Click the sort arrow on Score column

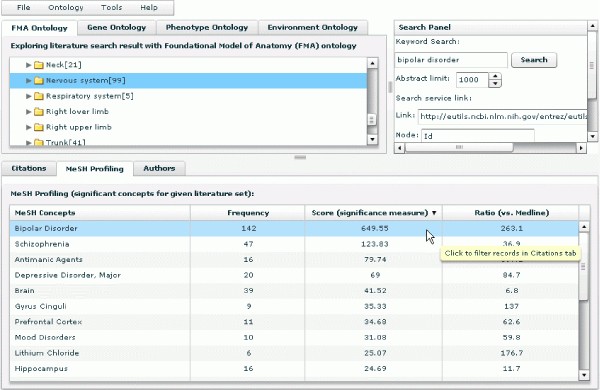434,213
